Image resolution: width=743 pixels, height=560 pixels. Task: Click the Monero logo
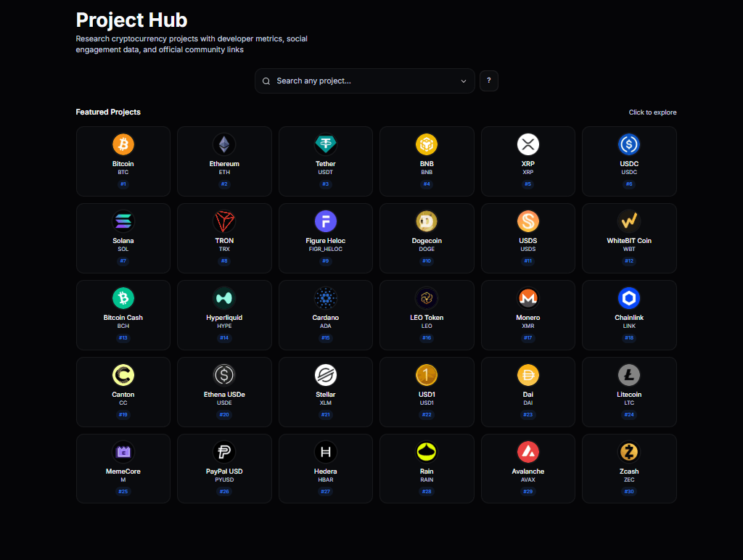point(528,298)
